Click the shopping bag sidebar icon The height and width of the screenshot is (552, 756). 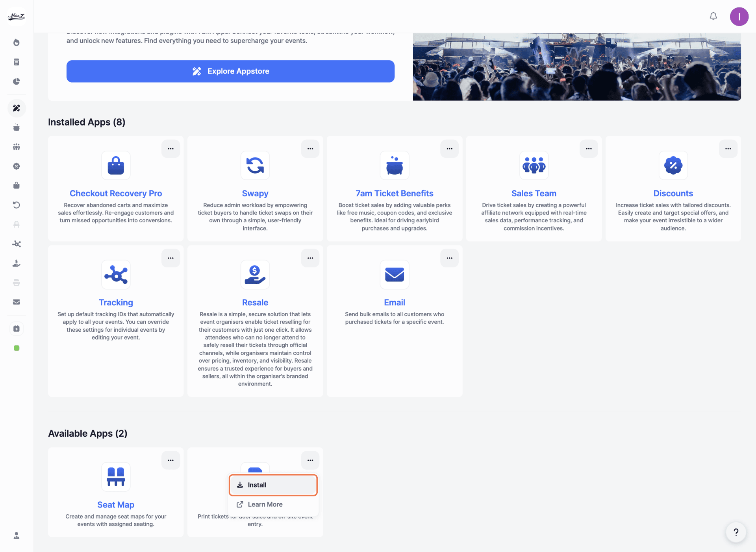17,185
